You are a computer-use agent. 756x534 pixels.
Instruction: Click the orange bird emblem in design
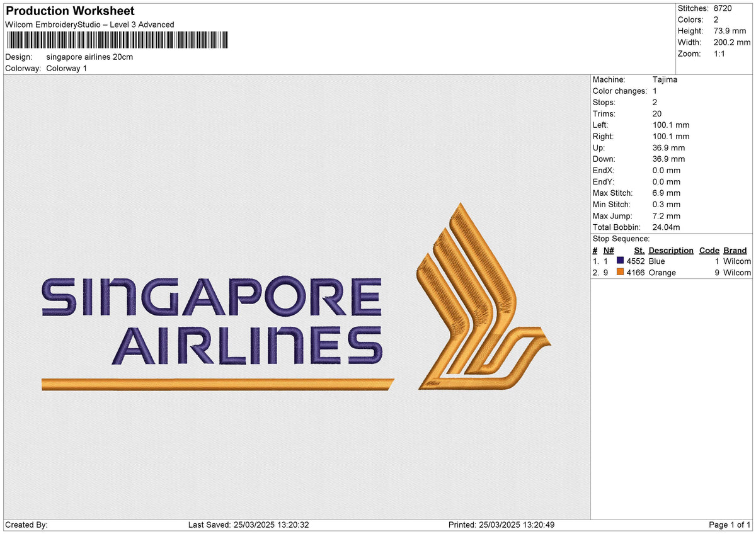[484, 297]
